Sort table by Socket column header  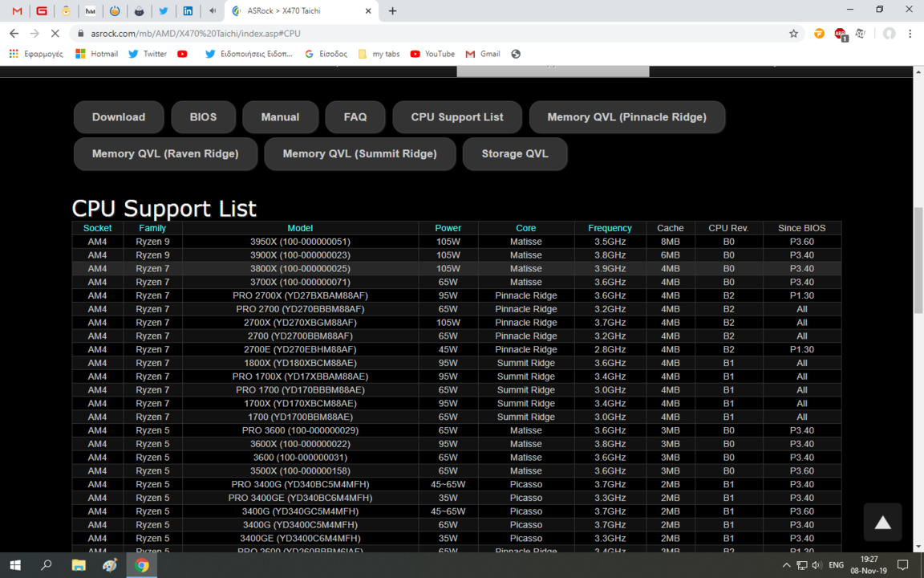[x=97, y=228]
